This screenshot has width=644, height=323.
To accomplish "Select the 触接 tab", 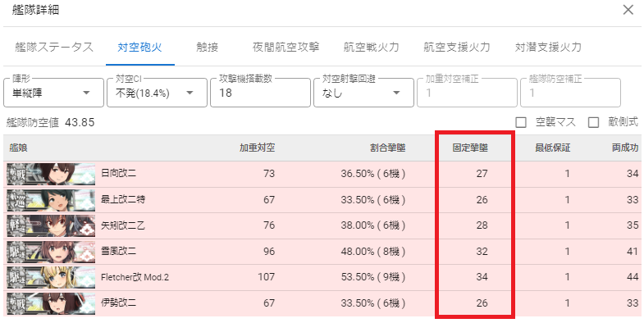I will coord(208,48).
